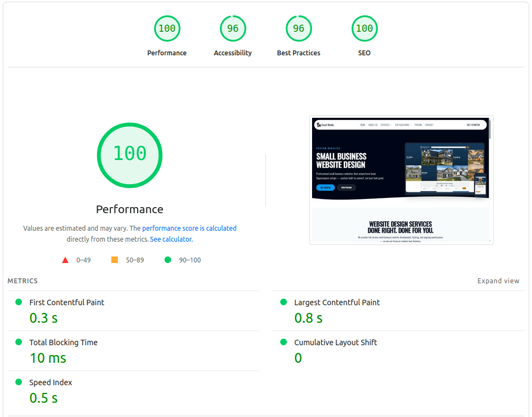Viewport: 532px width, 417px height.
Task: Select the orange square 50–89 legend marker
Action: point(114,259)
